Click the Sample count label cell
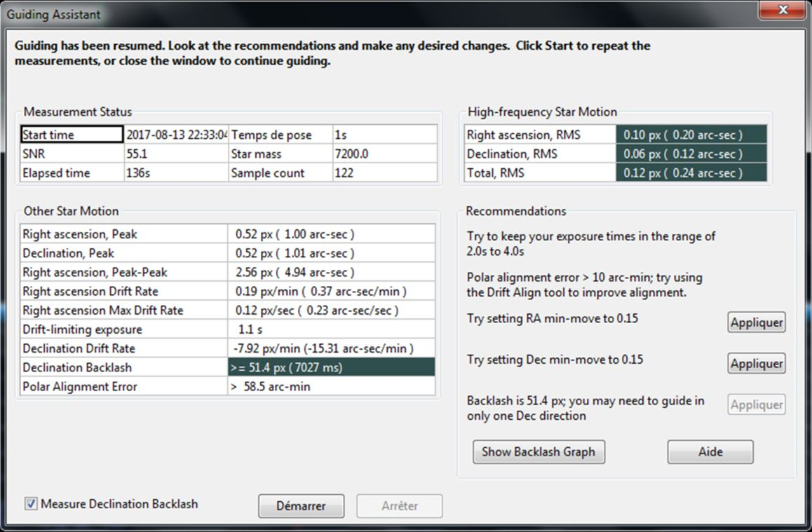The width and height of the screenshot is (812, 532). click(280, 173)
